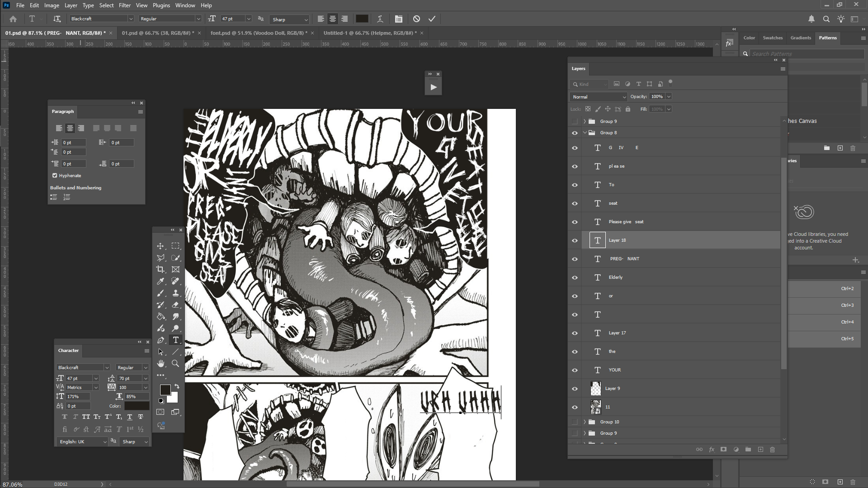The height and width of the screenshot is (488, 868).
Task: Toggle Quick Mask mode
Action: 160,412
